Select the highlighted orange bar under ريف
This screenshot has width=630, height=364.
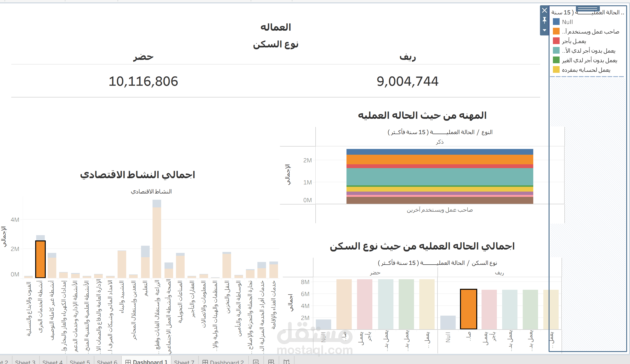(x=469, y=309)
